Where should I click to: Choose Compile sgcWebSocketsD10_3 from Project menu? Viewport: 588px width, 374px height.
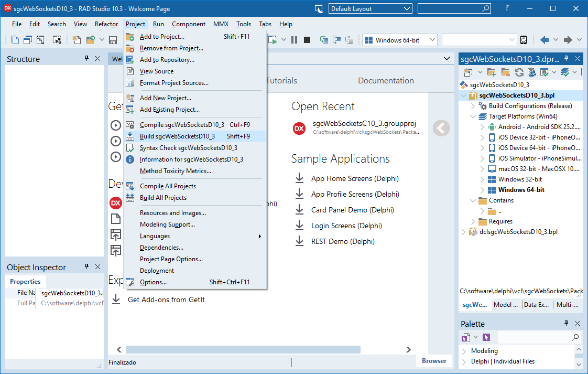click(x=195, y=125)
